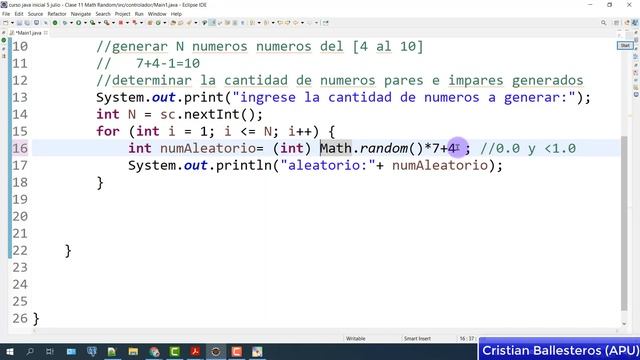
Task: Click the New Java Package icon
Action: coord(150,23)
